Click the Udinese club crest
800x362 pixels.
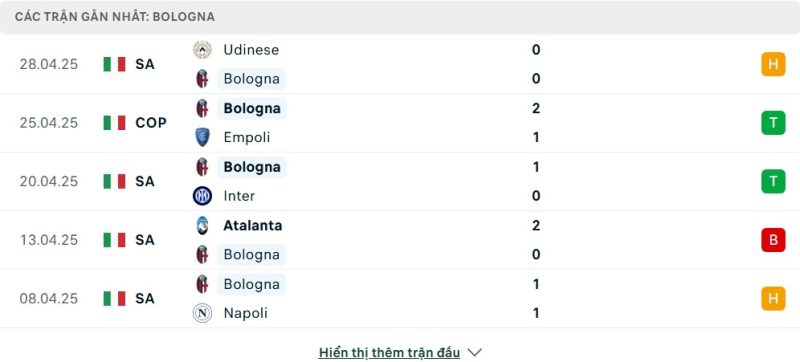point(202,50)
